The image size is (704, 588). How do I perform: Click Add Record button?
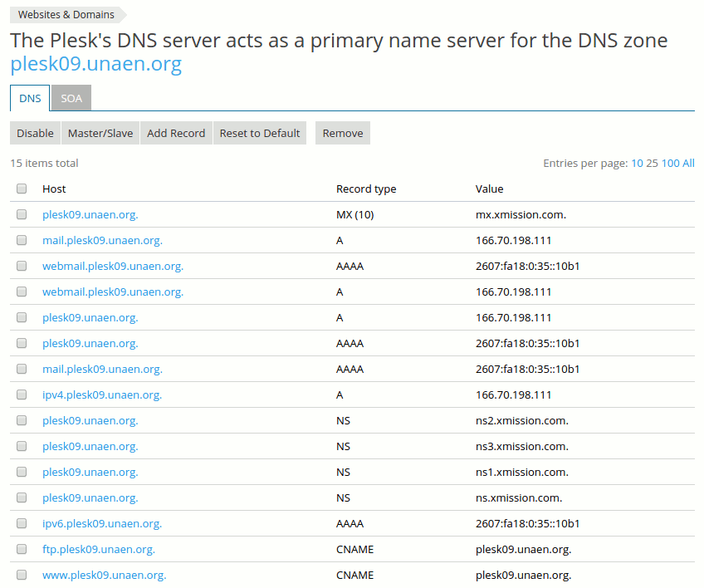pyautogui.click(x=176, y=133)
